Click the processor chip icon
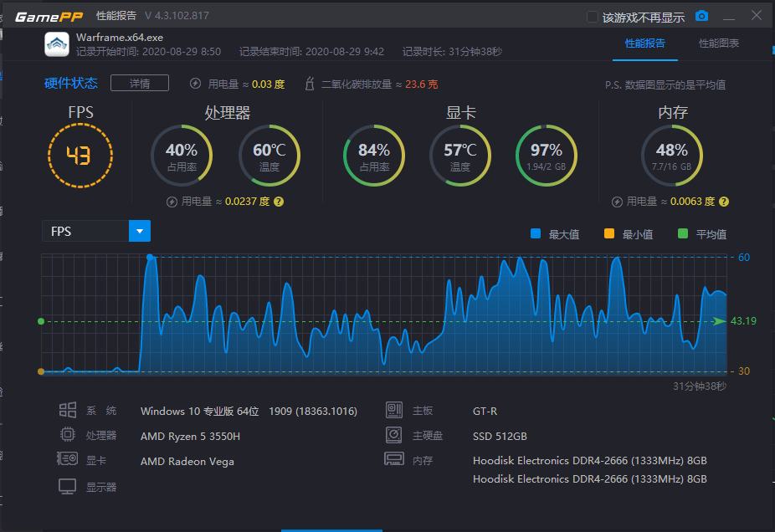Image resolution: width=775 pixels, height=532 pixels. tap(68, 435)
